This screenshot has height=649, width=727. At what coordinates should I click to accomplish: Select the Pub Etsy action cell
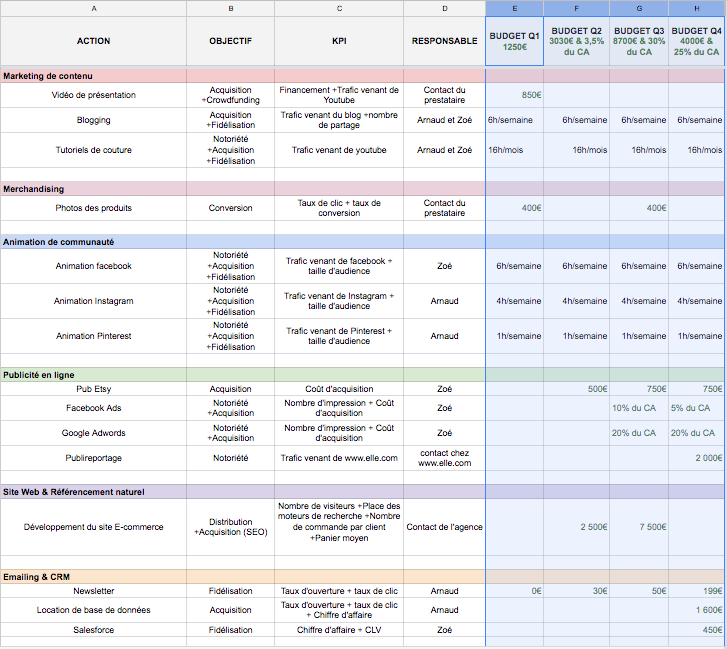[x=93, y=389]
